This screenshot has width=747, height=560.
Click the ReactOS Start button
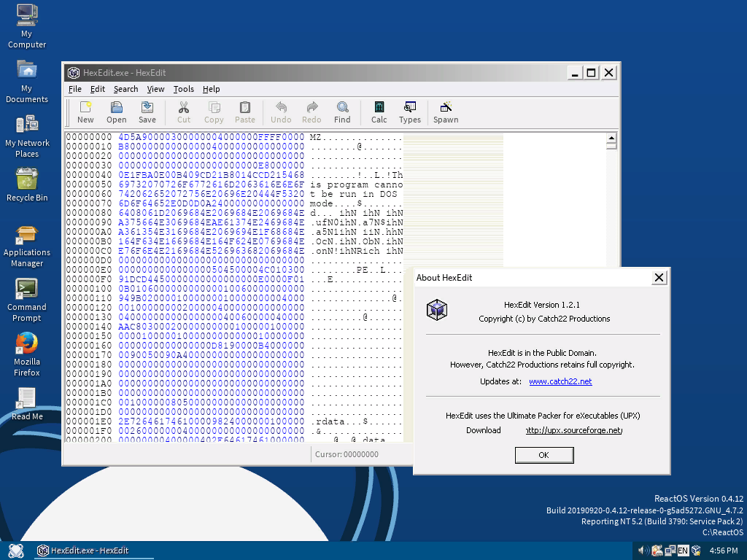click(x=16, y=551)
